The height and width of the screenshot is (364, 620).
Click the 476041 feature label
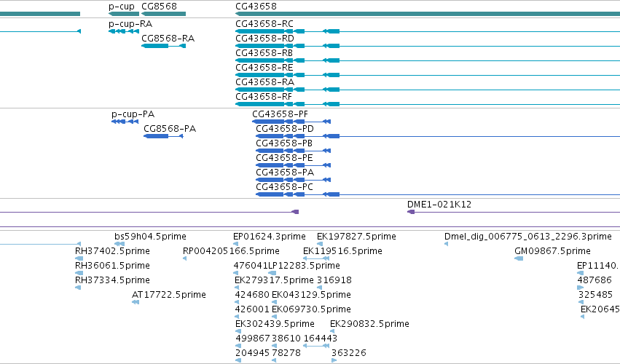coord(251,266)
